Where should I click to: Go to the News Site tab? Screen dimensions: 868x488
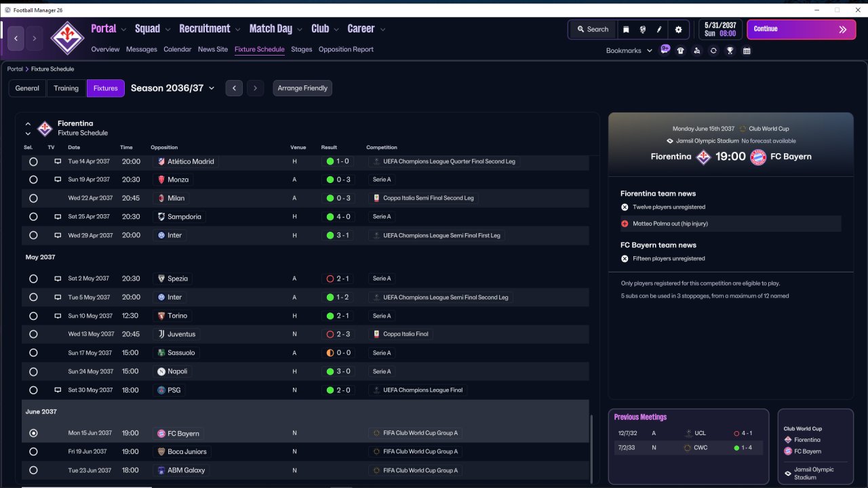tap(213, 49)
